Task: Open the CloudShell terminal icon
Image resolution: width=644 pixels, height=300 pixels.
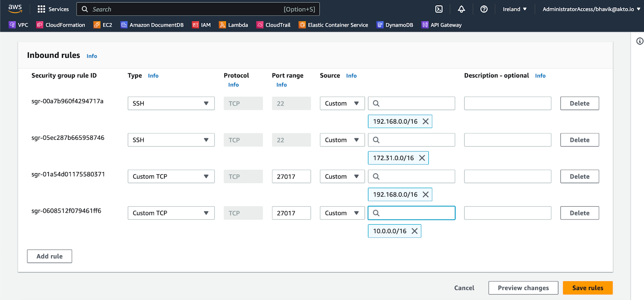Action: pyautogui.click(x=439, y=9)
